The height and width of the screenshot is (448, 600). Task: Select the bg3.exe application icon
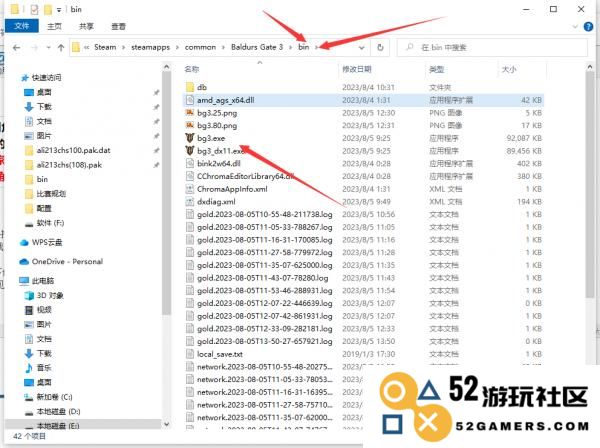click(190, 138)
